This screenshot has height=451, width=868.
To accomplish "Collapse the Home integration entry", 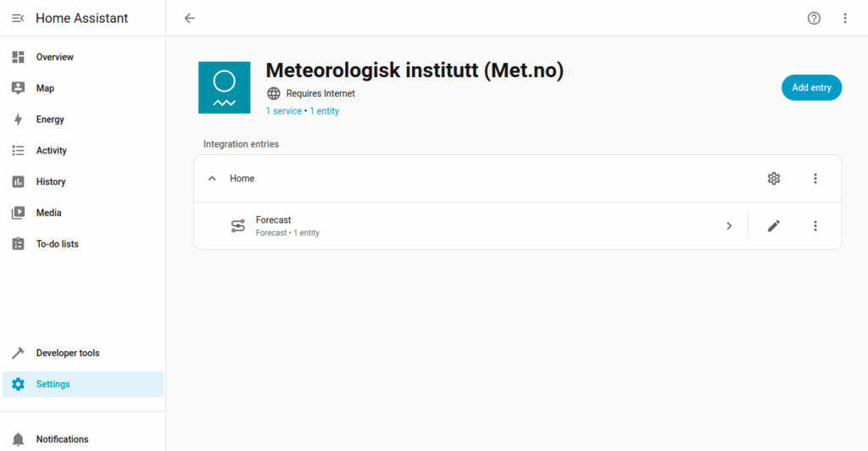I will (x=212, y=178).
